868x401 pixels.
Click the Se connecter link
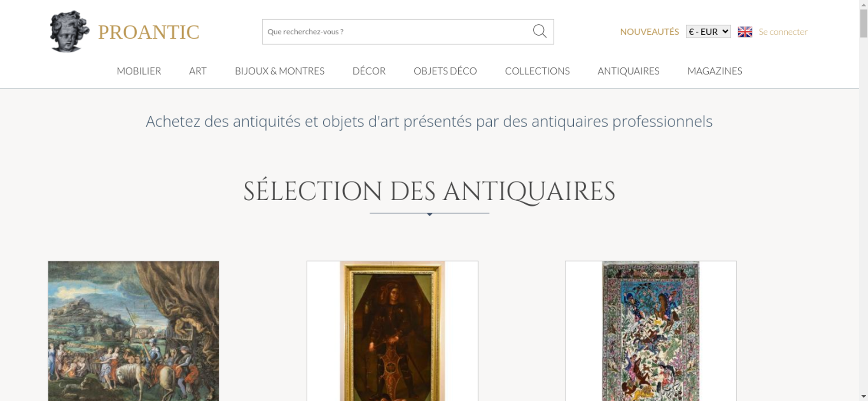click(x=783, y=32)
